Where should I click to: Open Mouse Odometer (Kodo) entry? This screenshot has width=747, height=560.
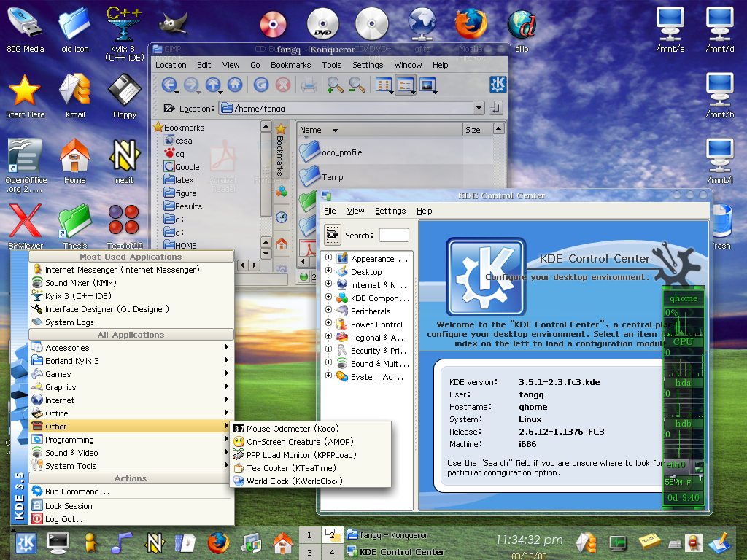coord(311,429)
